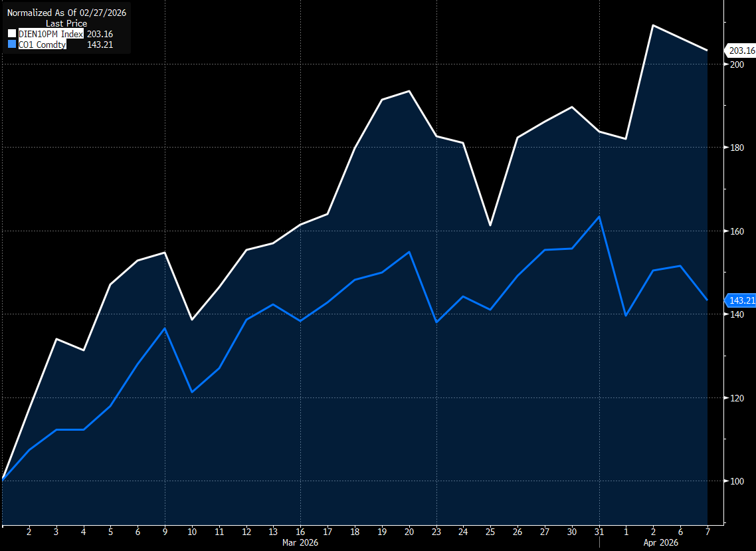Click the 160 value on the y-axis

point(737,231)
